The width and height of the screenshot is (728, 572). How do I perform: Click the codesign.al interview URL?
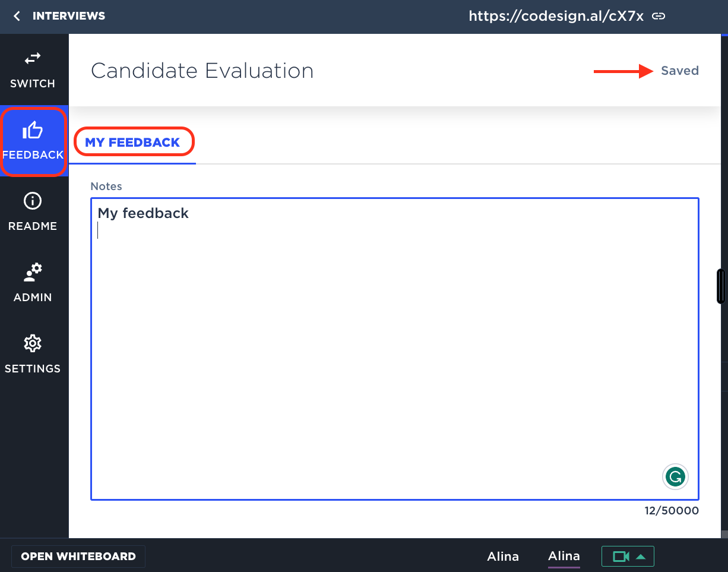pyautogui.click(x=556, y=16)
